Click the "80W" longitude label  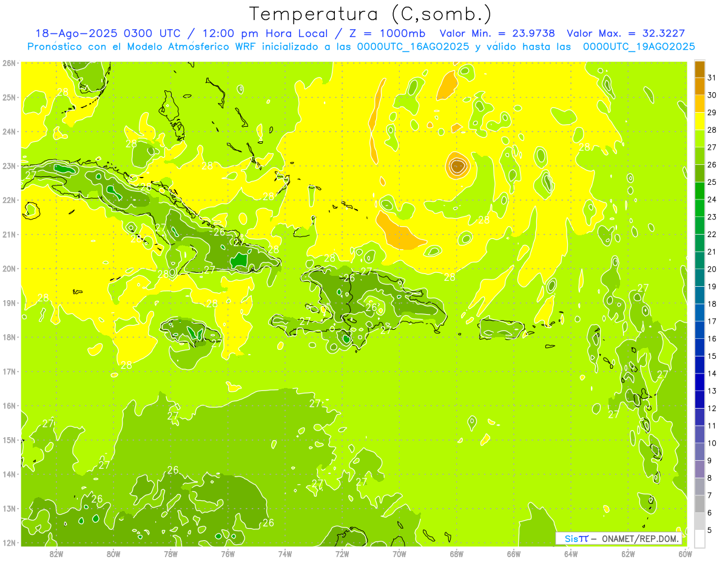tap(113, 554)
